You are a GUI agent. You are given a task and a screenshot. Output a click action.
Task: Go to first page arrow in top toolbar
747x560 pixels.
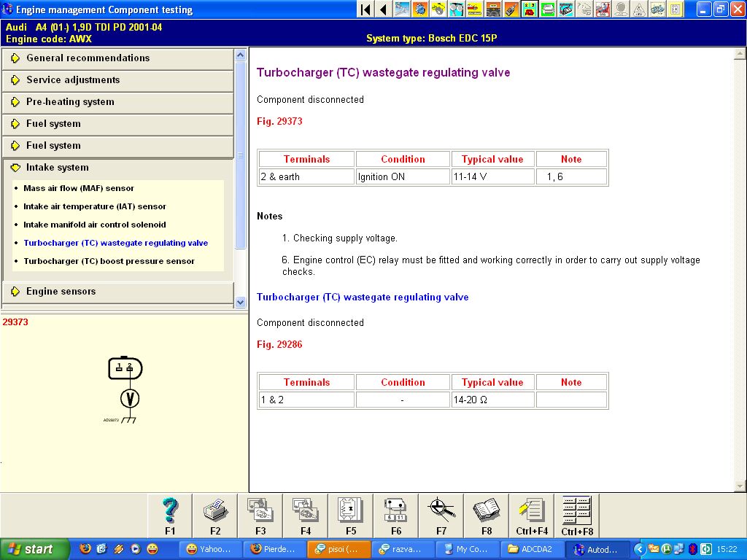point(365,9)
